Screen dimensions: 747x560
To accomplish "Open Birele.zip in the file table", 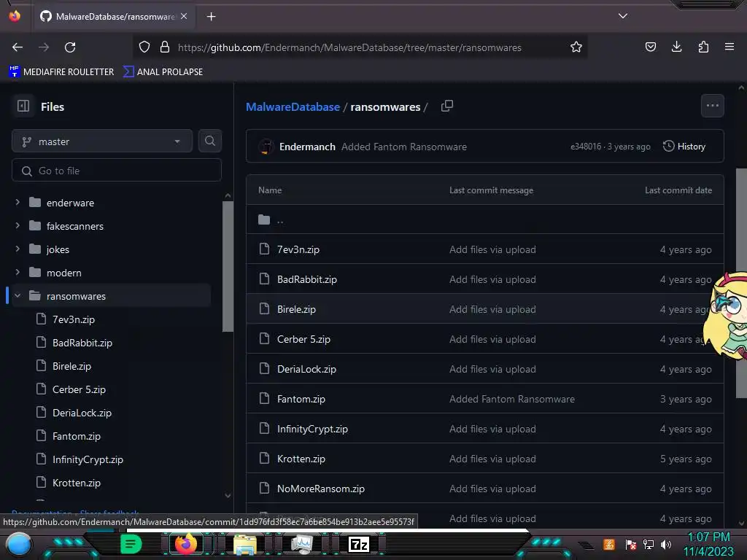I will point(296,309).
